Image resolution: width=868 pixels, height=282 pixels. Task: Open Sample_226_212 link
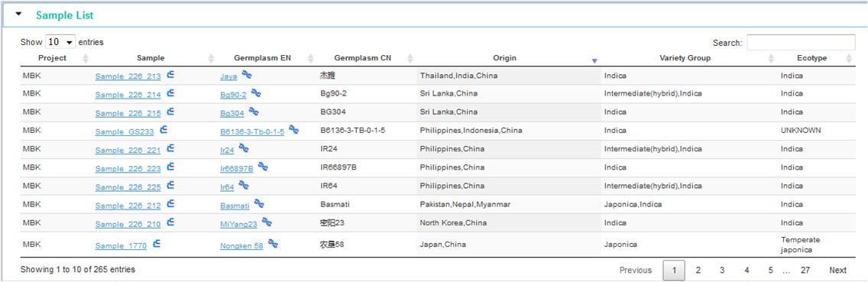point(128,206)
